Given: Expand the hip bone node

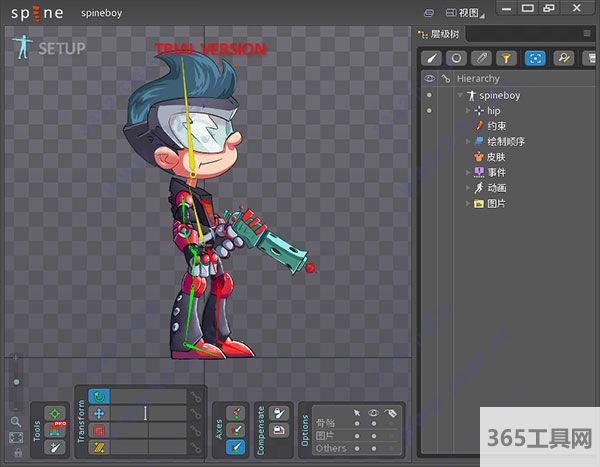Looking at the screenshot, I should pyautogui.click(x=468, y=111).
